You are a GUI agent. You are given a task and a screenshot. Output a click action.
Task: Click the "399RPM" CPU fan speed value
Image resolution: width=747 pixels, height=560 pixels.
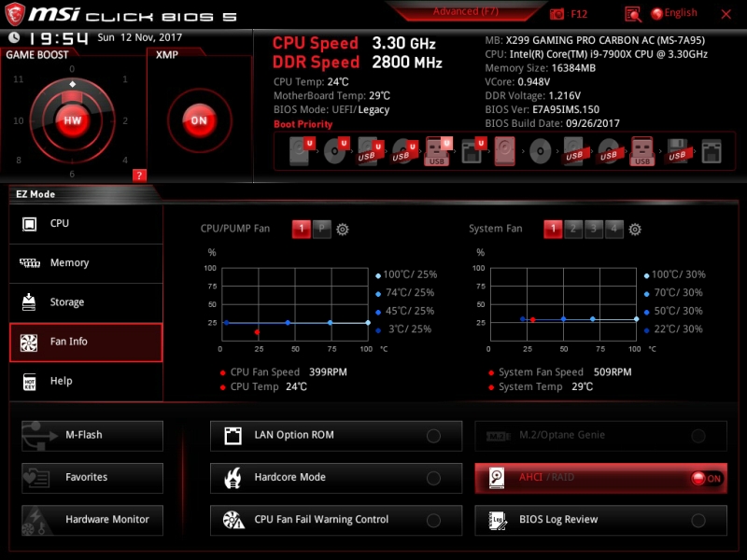click(328, 372)
